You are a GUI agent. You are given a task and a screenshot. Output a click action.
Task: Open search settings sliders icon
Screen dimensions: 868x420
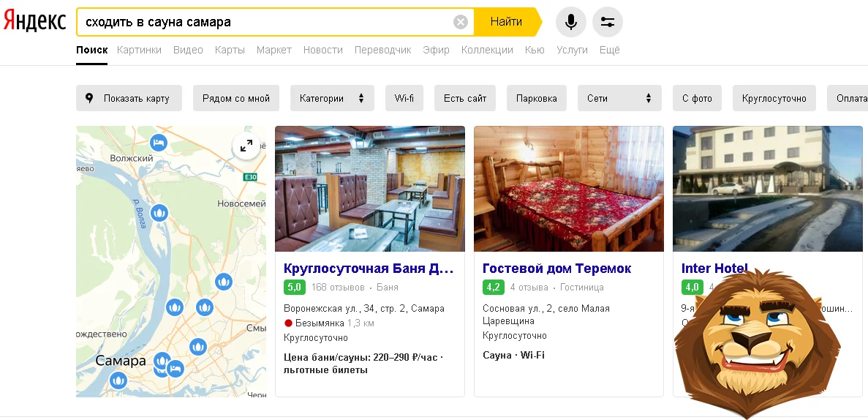[x=607, y=22]
